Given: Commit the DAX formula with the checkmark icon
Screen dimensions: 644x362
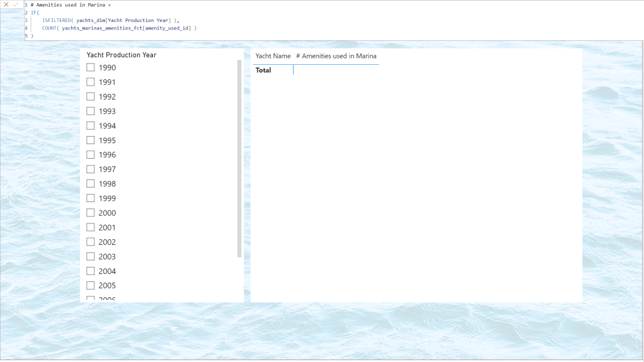Looking at the screenshot, I should 16,4.
